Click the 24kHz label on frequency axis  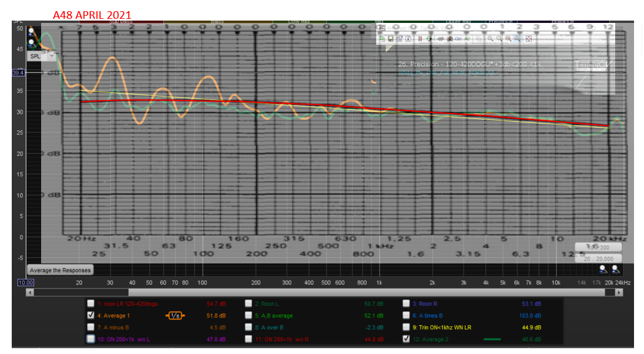tap(623, 282)
